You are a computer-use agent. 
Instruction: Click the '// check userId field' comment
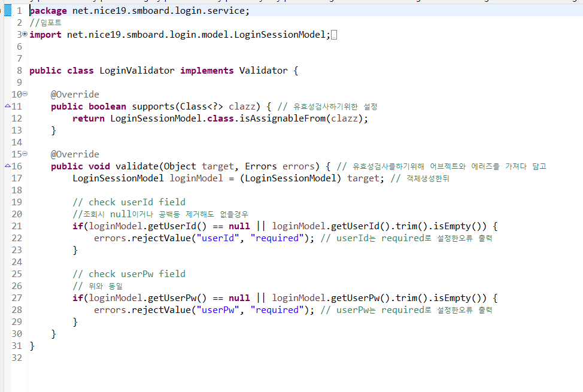point(129,202)
